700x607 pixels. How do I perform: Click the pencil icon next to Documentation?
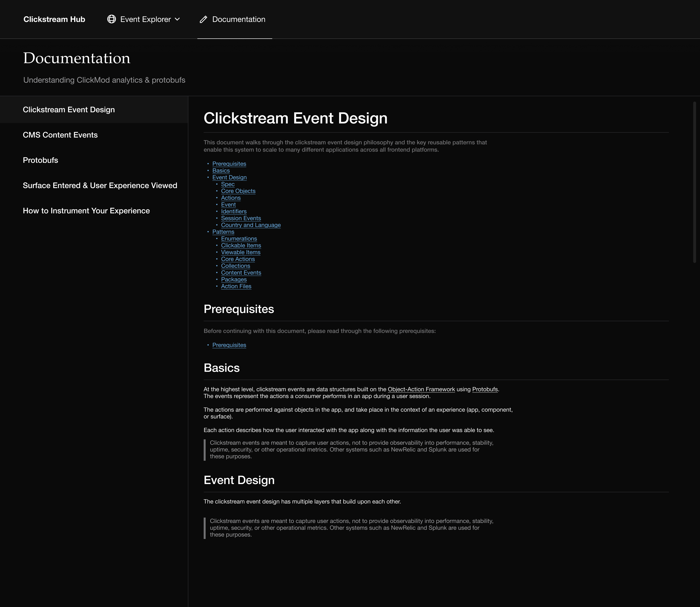click(203, 19)
